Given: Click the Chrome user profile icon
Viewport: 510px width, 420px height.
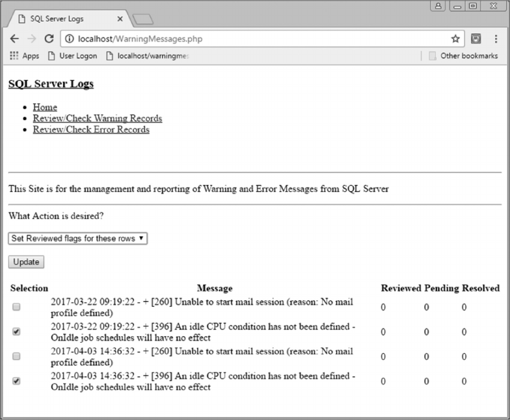Looking at the screenshot, I should (x=438, y=6).
